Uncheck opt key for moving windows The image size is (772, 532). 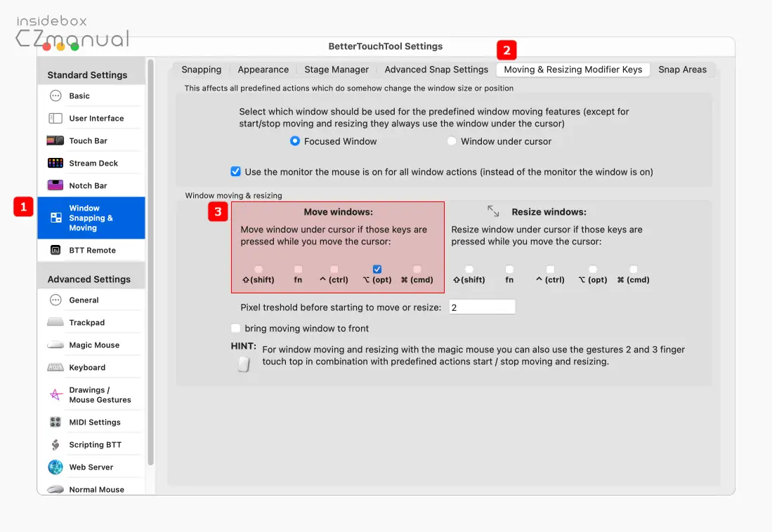(x=377, y=270)
